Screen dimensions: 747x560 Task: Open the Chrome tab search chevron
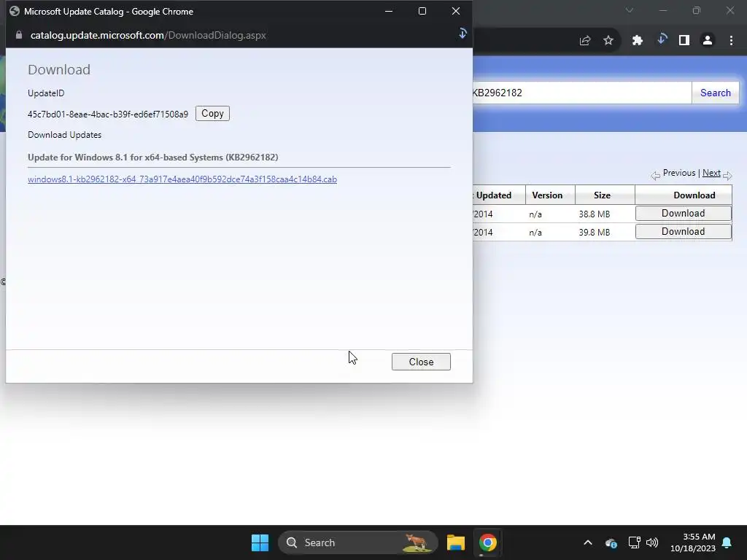(630, 10)
